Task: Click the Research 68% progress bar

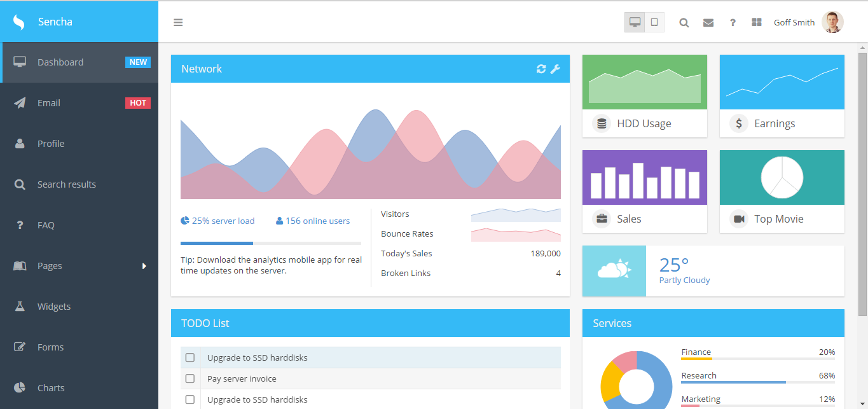Action: pos(758,382)
